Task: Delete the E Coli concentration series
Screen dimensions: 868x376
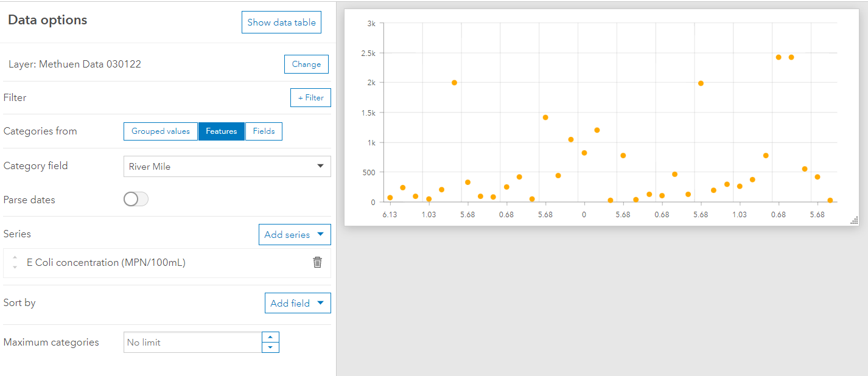Action: pyautogui.click(x=317, y=262)
